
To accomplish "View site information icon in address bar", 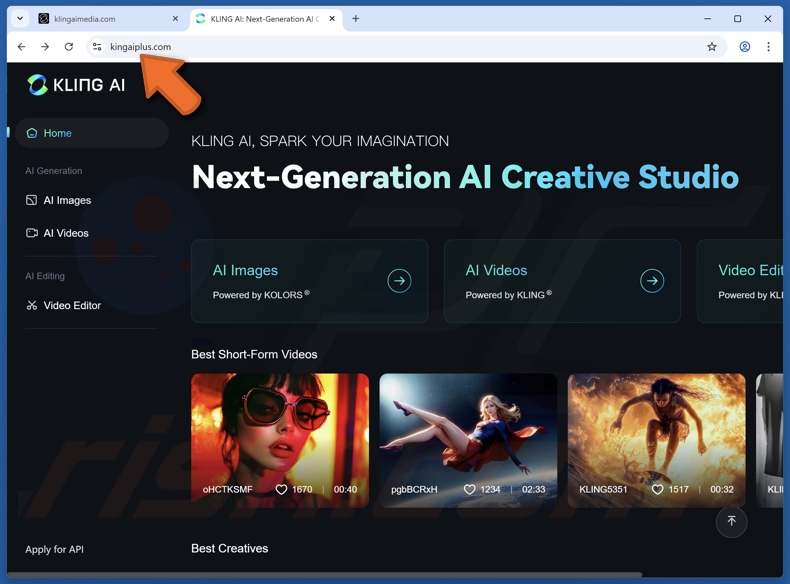I will coord(97,47).
